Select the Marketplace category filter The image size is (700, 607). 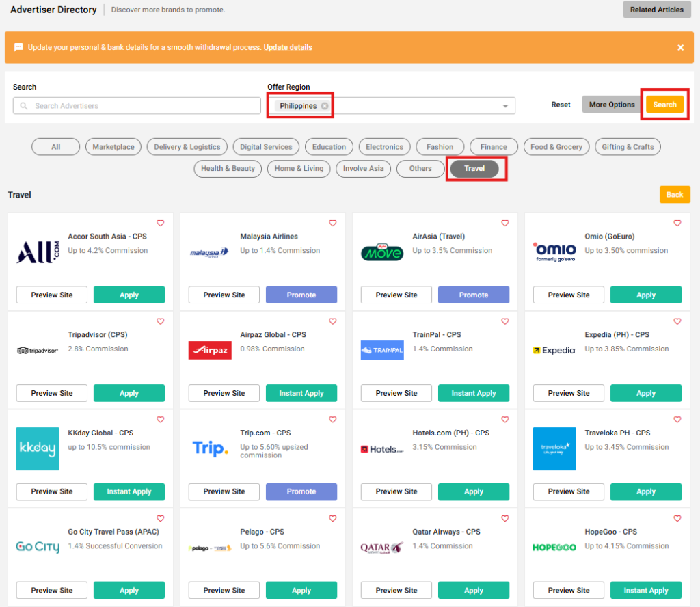click(113, 147)
